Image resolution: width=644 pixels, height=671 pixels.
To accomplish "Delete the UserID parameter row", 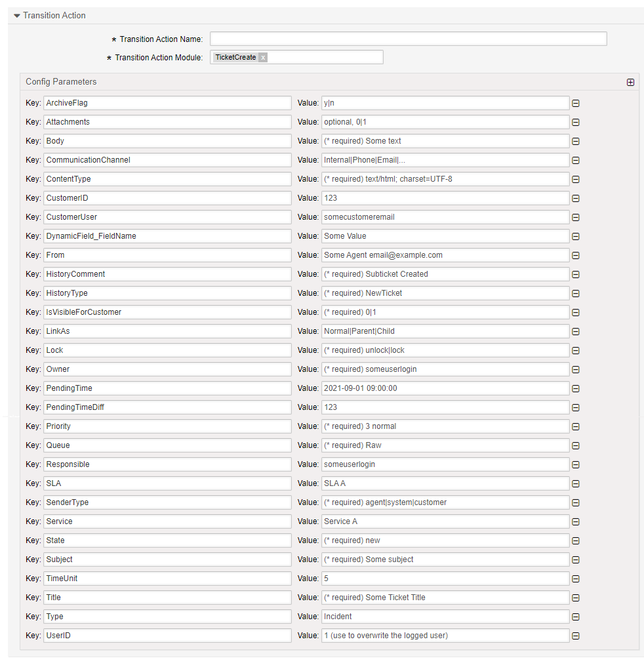I will pyautogui.click(x=576, y=636).
